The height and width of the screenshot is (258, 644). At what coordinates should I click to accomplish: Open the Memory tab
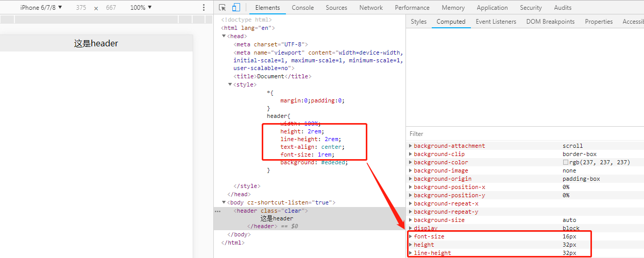453,8
